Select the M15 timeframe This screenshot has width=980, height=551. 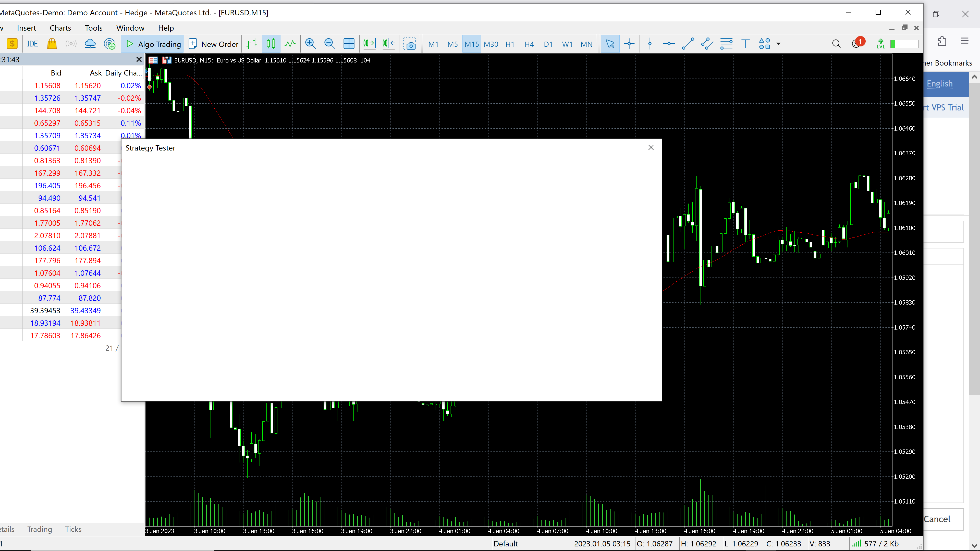tap(472, 44)
